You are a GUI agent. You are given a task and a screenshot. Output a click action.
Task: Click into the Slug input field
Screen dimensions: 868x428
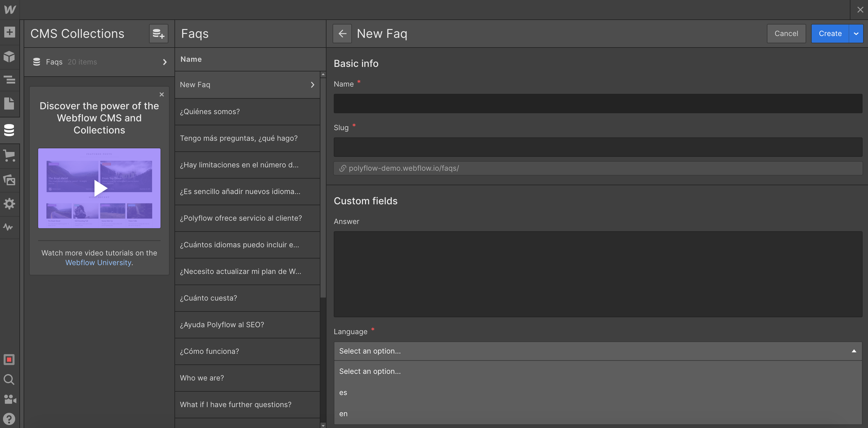click(x=598, y=147)
